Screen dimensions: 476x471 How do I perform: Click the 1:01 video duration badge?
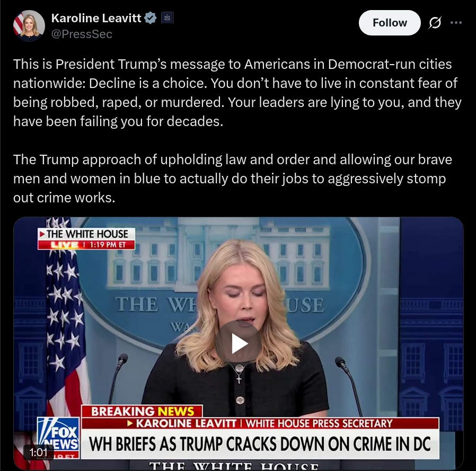click(x=39, y=452)
